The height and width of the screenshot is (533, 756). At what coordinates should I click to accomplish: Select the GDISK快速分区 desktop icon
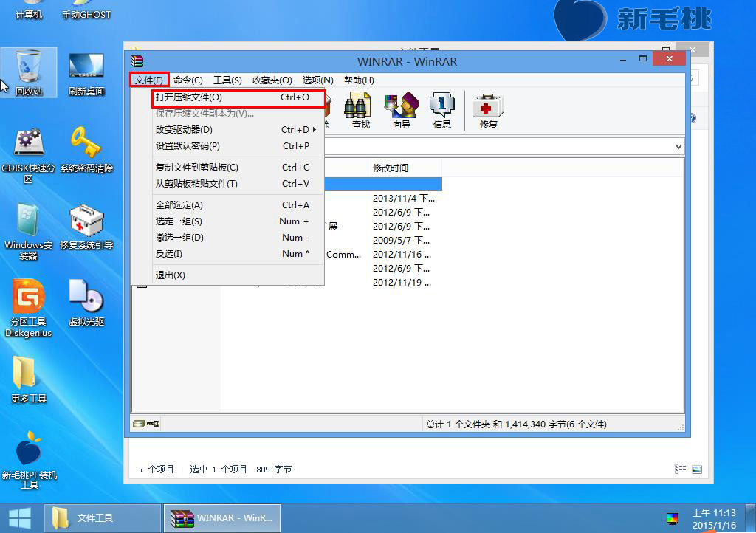click(29, 155)
